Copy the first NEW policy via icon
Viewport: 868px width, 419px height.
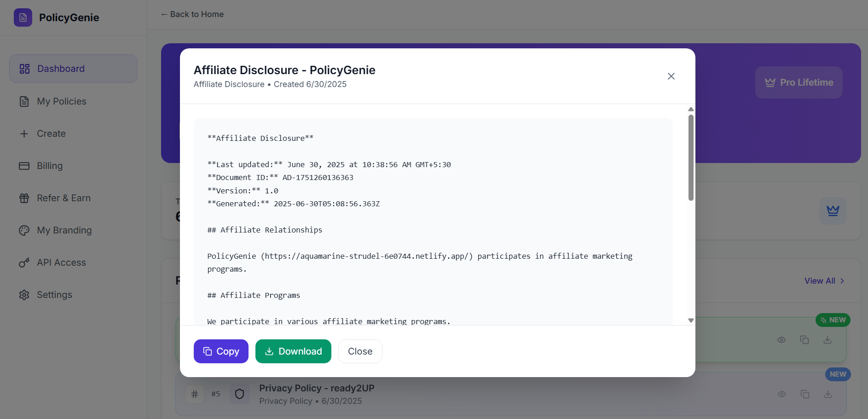click(804, 340)
